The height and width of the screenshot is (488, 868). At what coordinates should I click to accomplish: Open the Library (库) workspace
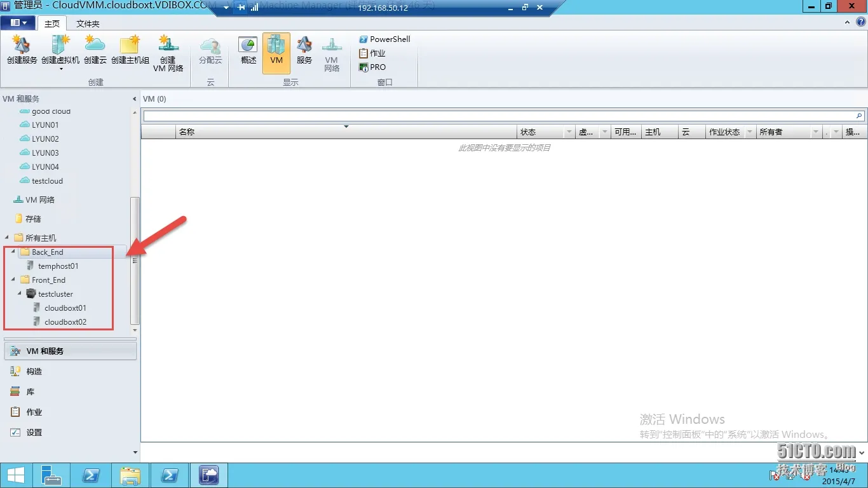tap(70, 391)
